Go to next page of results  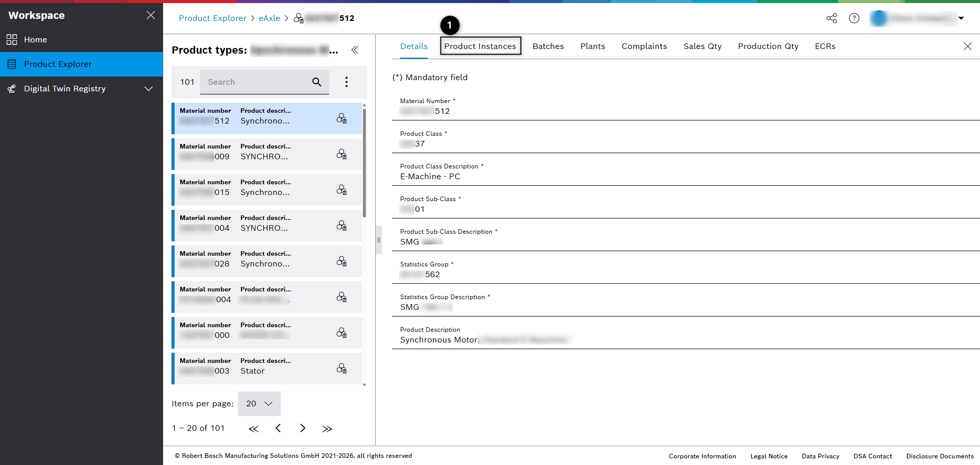pos(303,428)
